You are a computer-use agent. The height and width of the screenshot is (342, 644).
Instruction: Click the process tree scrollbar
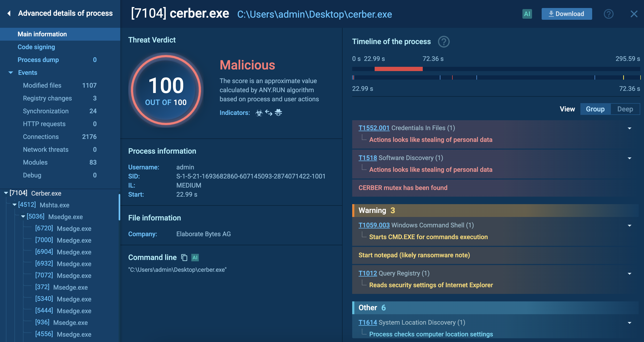pos(119,207)
